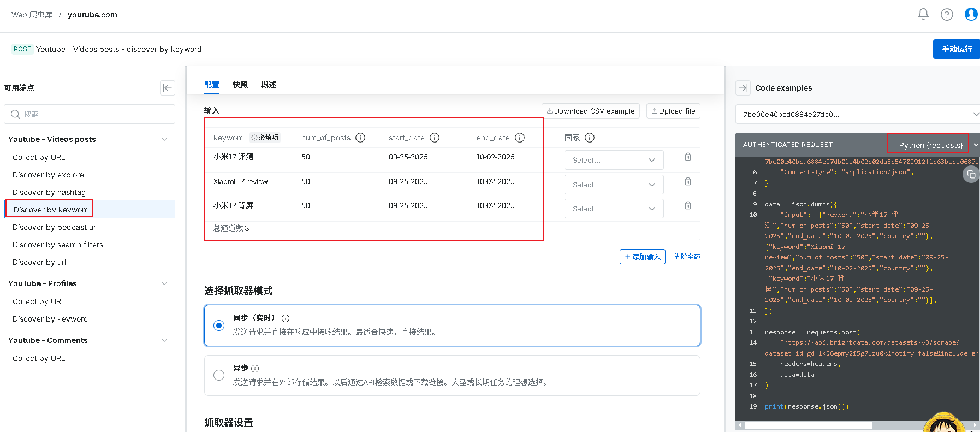Click the 手动运行 button

point(957,49)
